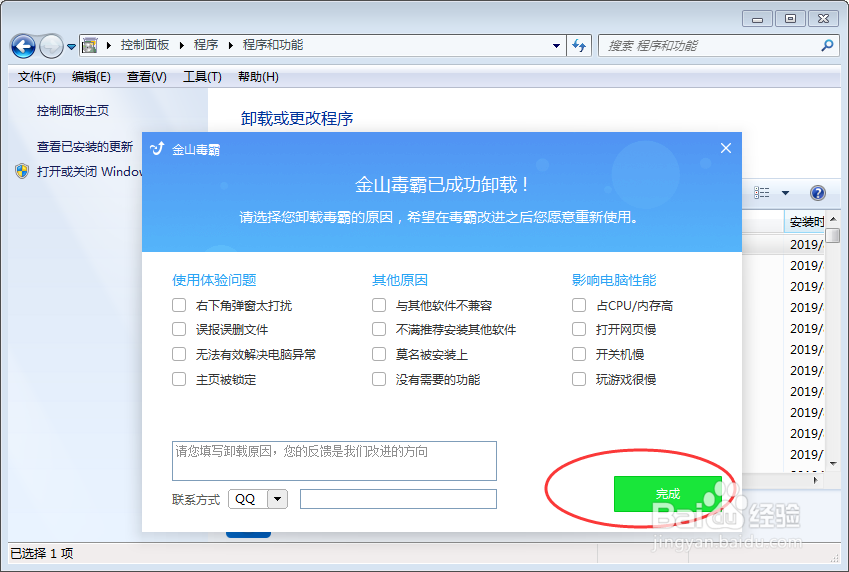Open the recent pages dropdown arrow
The height and width of the screenshot is (572, 849).
click(x=71, y=47)
